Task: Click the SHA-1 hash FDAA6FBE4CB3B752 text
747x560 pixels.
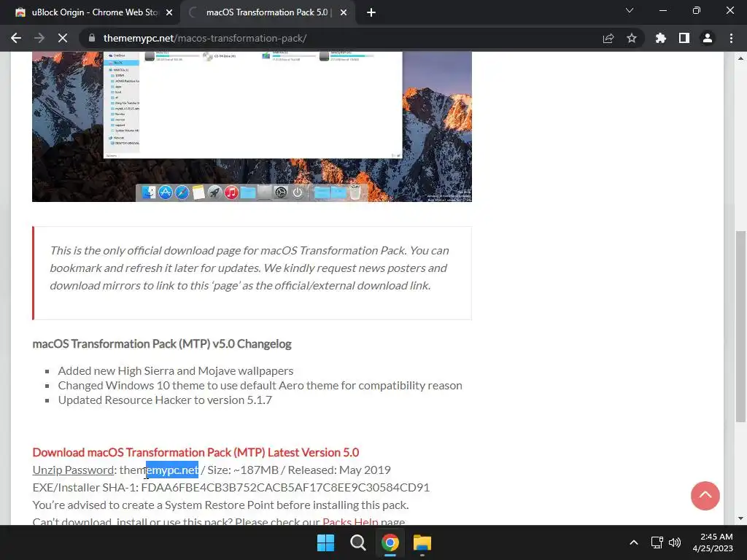Action: (x=285, y=488)
